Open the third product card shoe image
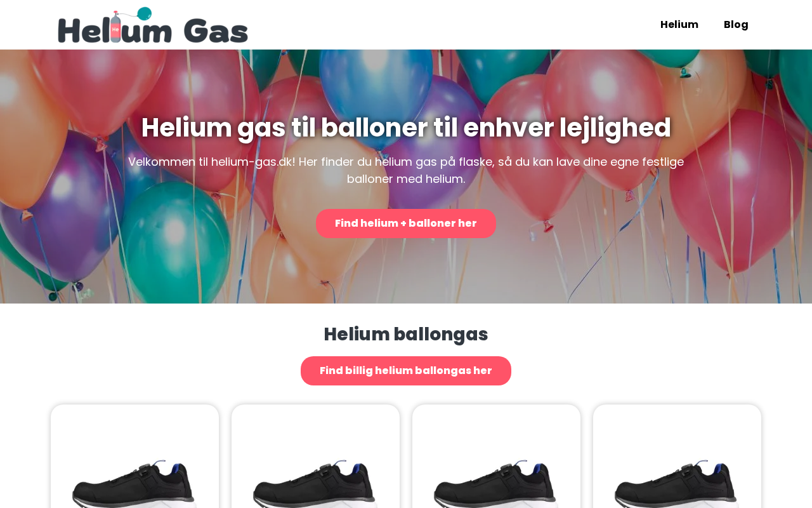Image resolution: width=812 pixels, height=508 pixels. (496, 483)
